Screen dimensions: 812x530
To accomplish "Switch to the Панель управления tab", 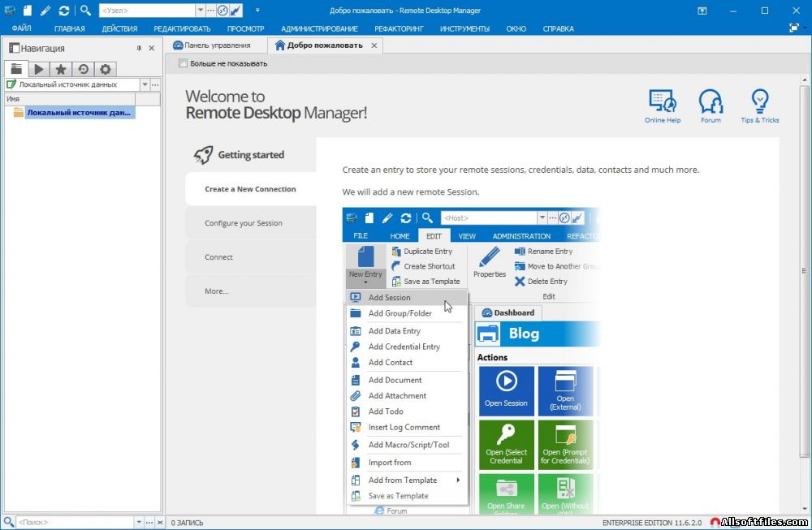I will [212, 45].
